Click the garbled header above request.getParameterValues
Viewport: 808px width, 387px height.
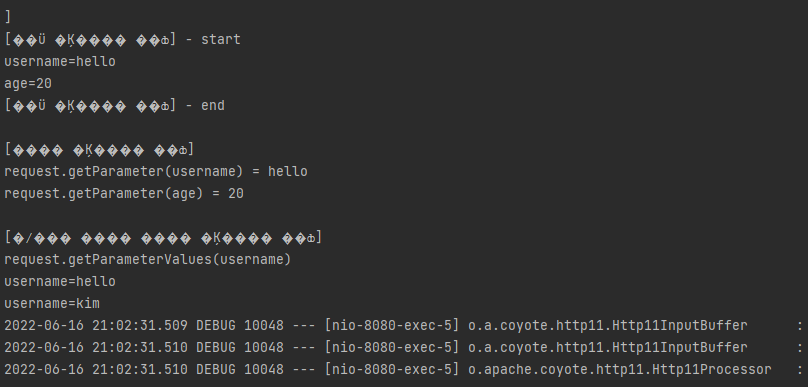coord(163,238)
